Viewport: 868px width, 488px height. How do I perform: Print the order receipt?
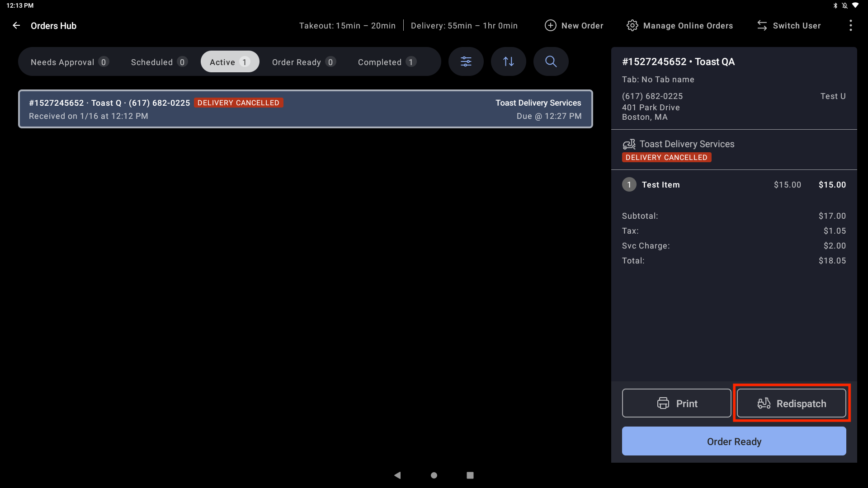676,403
